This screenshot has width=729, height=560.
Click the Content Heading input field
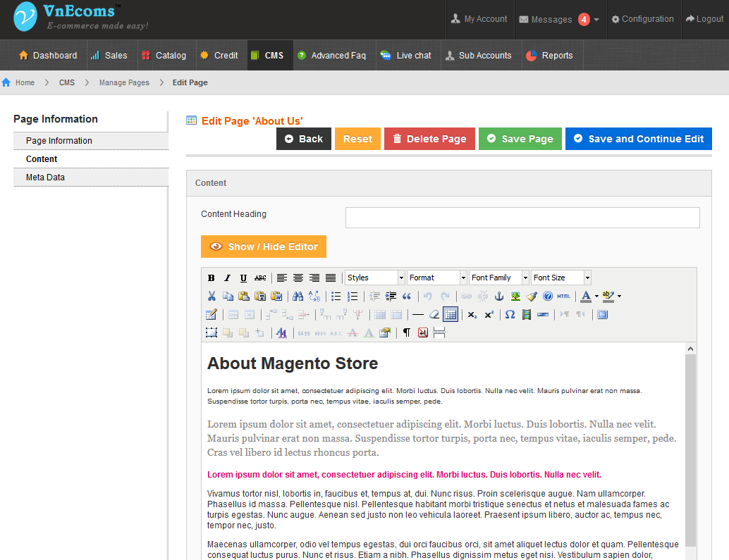pos(522,218)
